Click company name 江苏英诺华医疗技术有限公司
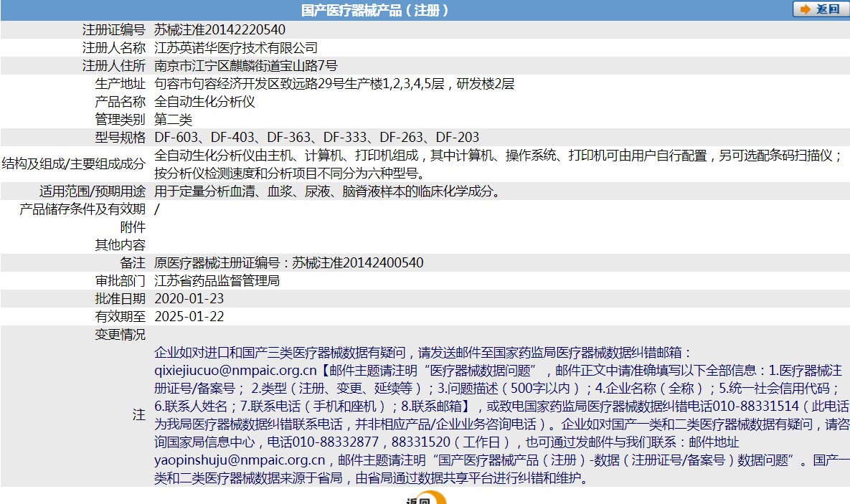 (236, 48)
